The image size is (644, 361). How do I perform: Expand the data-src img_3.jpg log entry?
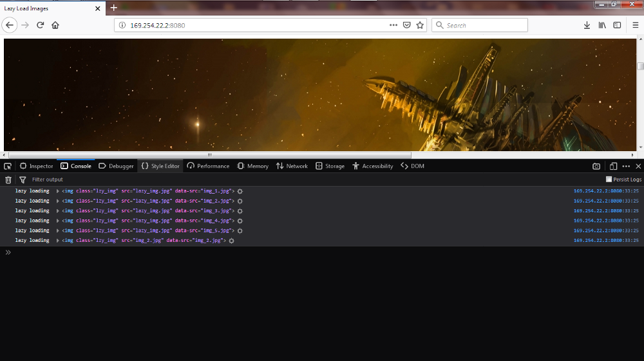tap(58, 210)
